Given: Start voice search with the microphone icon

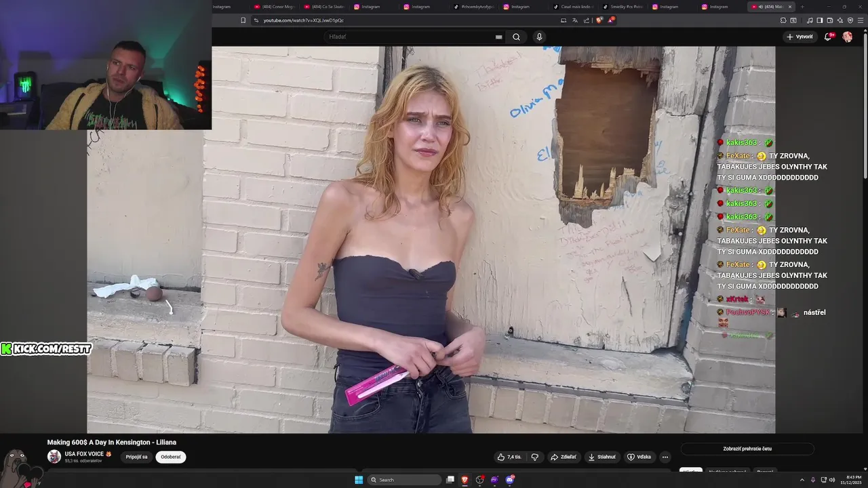Looking at the screenshot, I should pyautogui.click(x=539, y=37).
